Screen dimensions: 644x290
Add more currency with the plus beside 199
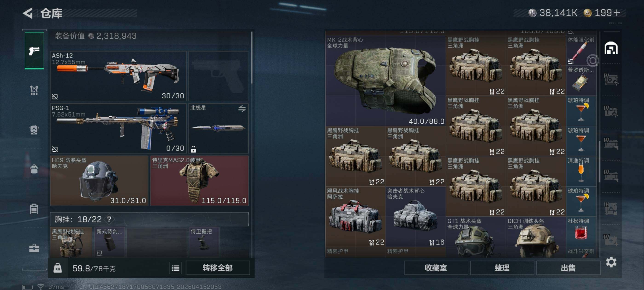pyautogui.click(x=617, y=13)
